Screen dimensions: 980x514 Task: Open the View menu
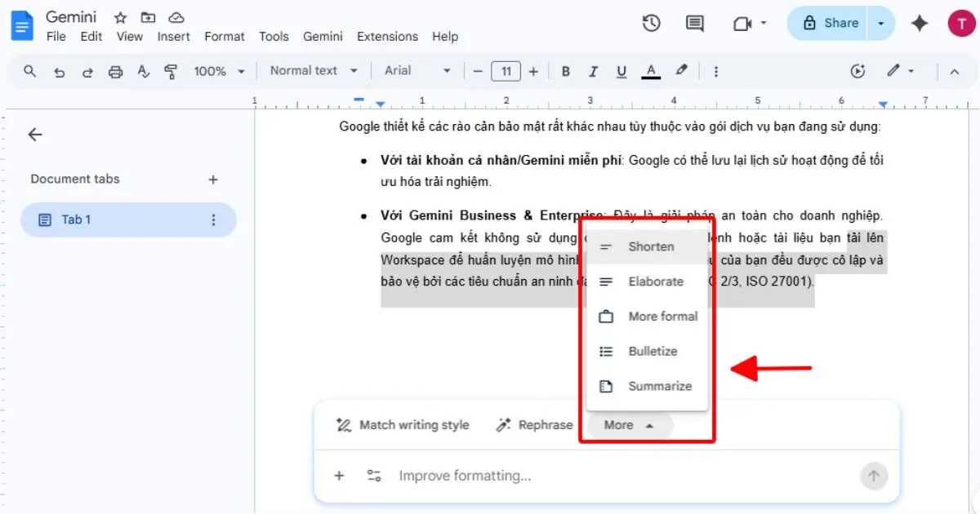tap(130, 37)
